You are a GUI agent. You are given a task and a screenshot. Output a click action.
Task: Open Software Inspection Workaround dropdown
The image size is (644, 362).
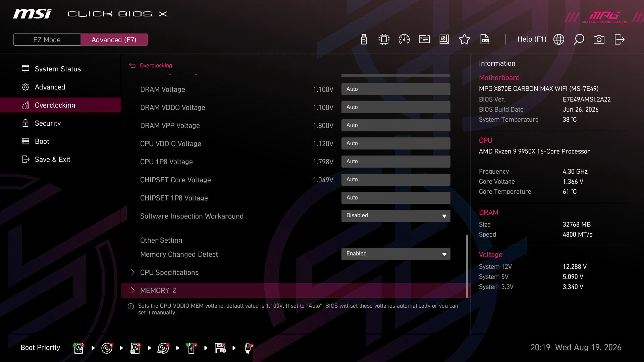click(396, 216)
